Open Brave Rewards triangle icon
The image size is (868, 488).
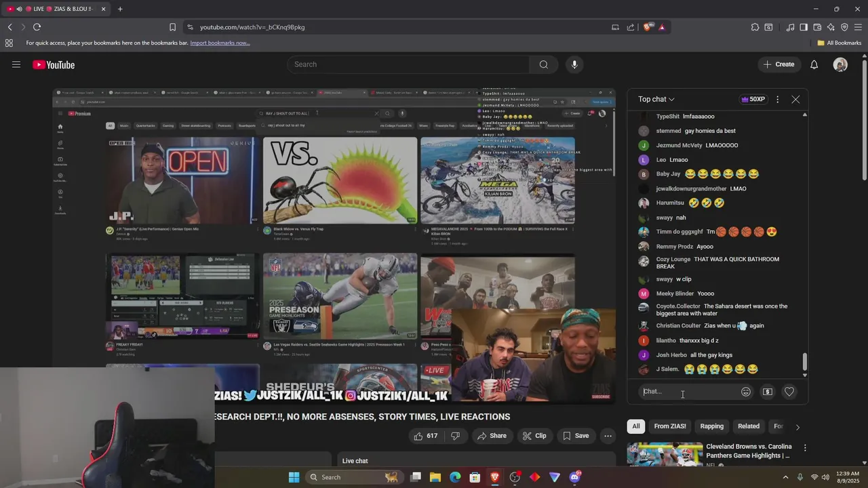coord(661,27)
